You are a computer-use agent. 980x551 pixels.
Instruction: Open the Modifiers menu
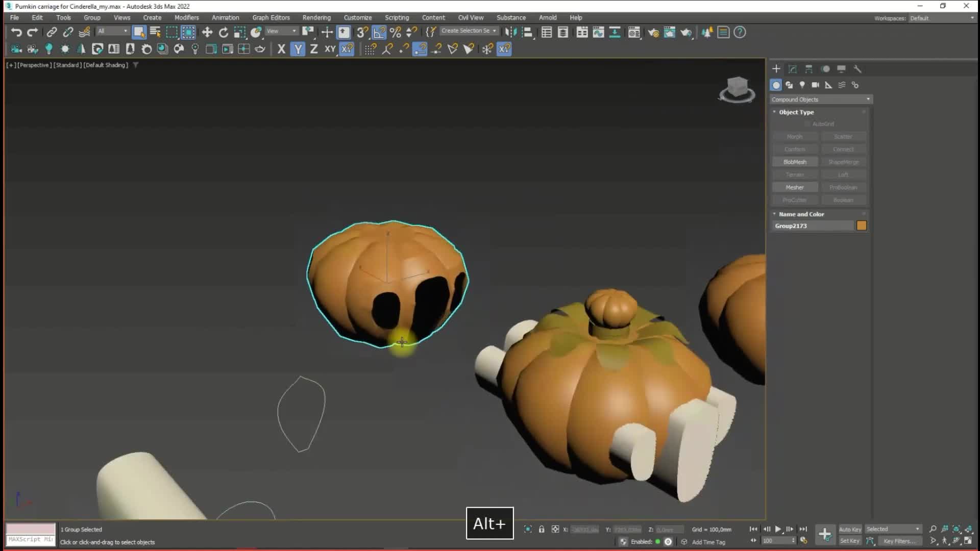click(186, 17)
